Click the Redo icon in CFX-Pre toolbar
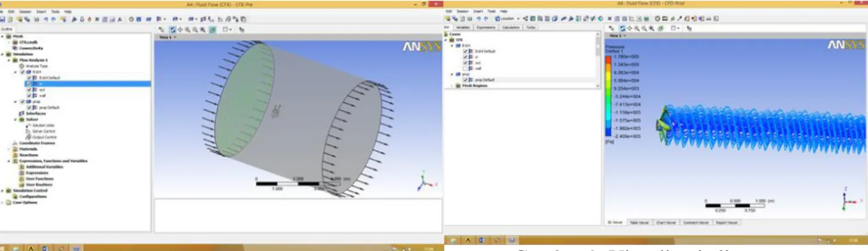The width and height of the screenshot is (868, 251). tap(54, 20)
